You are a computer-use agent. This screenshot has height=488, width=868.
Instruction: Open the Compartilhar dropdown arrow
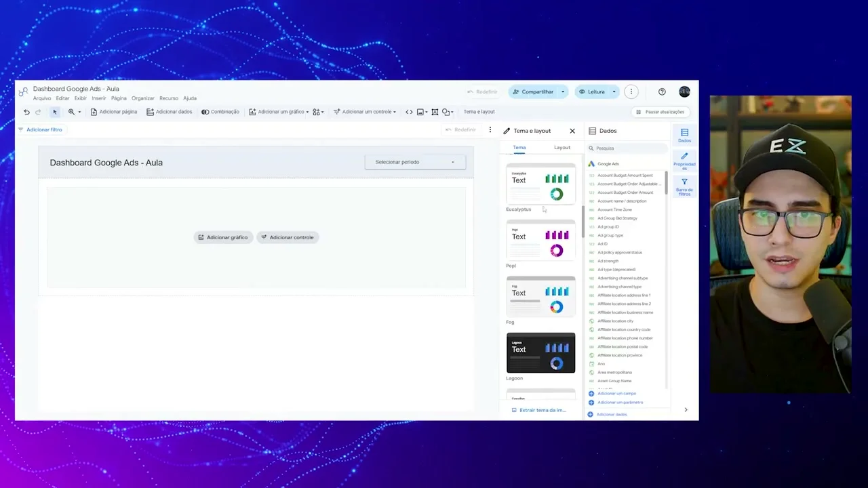click(562, 91)
